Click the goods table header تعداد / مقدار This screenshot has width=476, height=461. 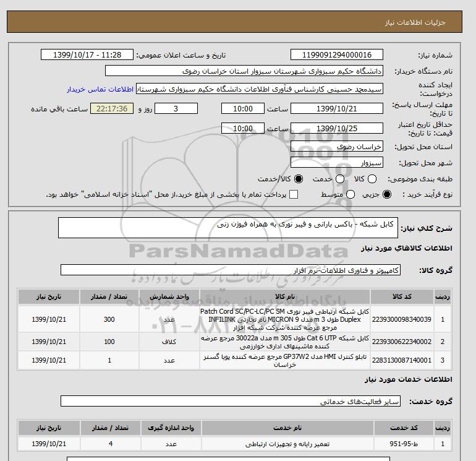click(109, 296)
